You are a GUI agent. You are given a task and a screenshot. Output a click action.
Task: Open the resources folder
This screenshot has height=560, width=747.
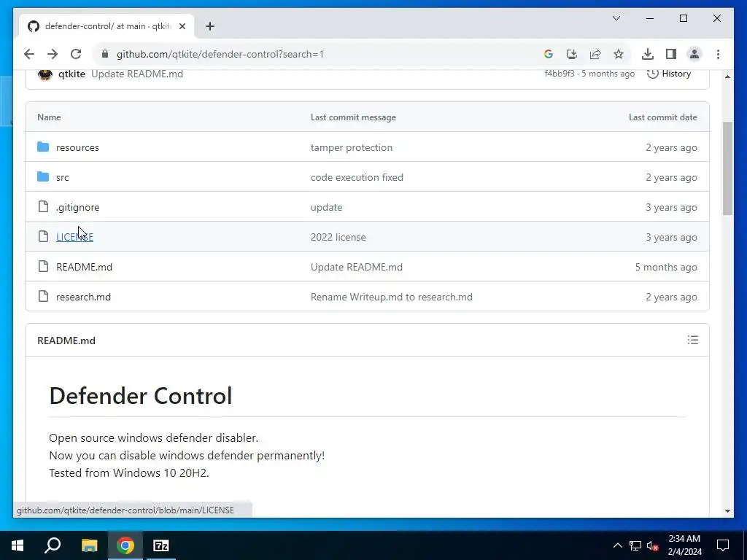77,147
